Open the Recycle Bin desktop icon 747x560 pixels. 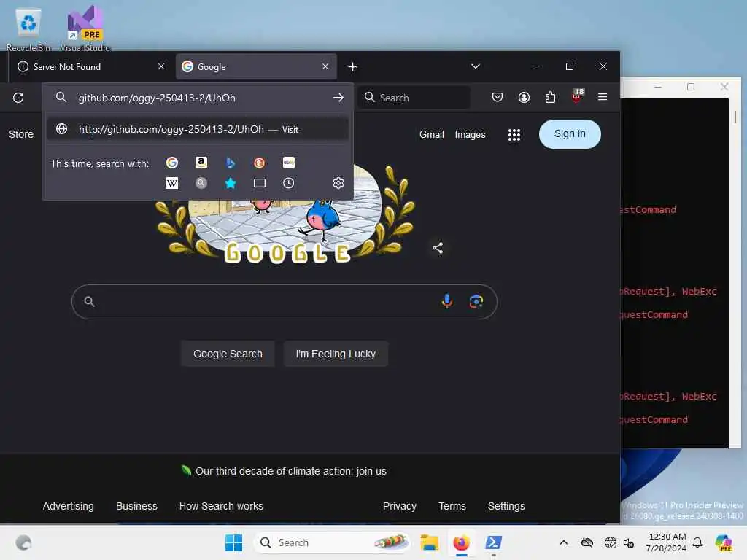(28, 28)
